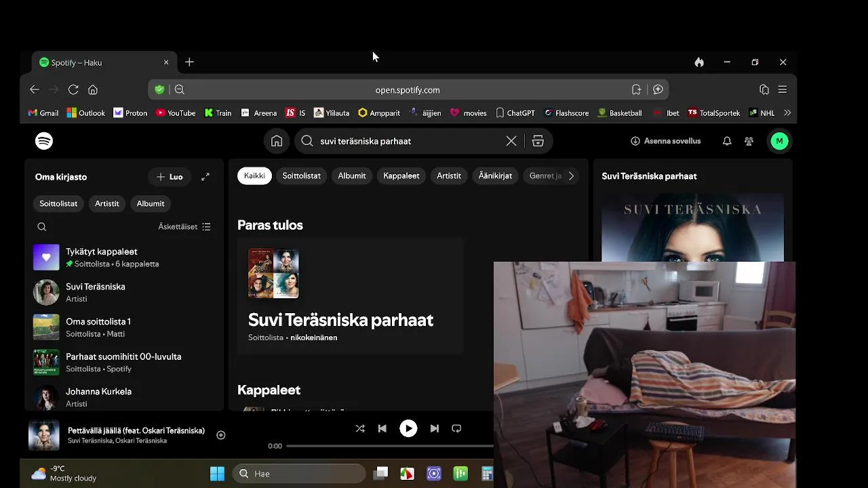Toggle the Soittolistat library filter

(x=58, y=203)
